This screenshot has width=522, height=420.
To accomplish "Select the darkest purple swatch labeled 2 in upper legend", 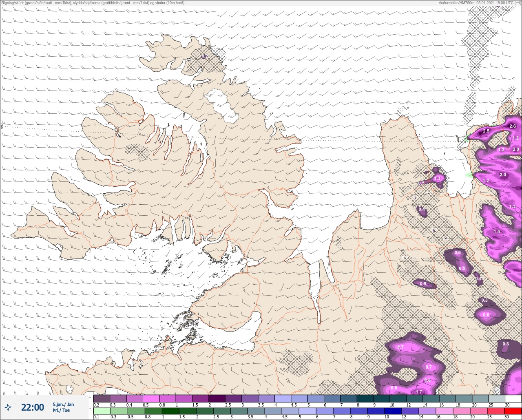I will pyautogui.click(x=217, y=398).
